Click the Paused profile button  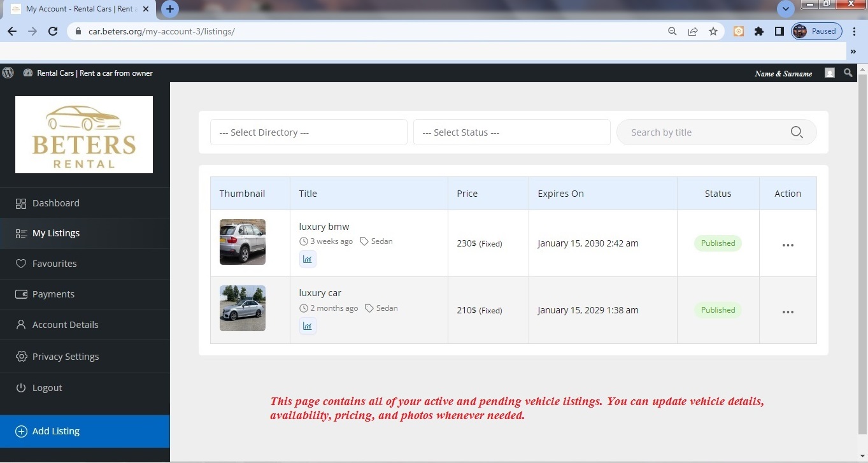(817, 31)
